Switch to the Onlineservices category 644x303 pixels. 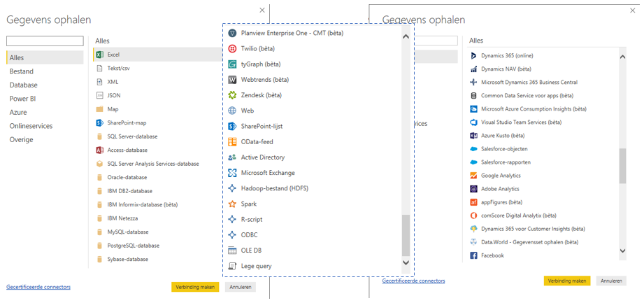[31, 126]
